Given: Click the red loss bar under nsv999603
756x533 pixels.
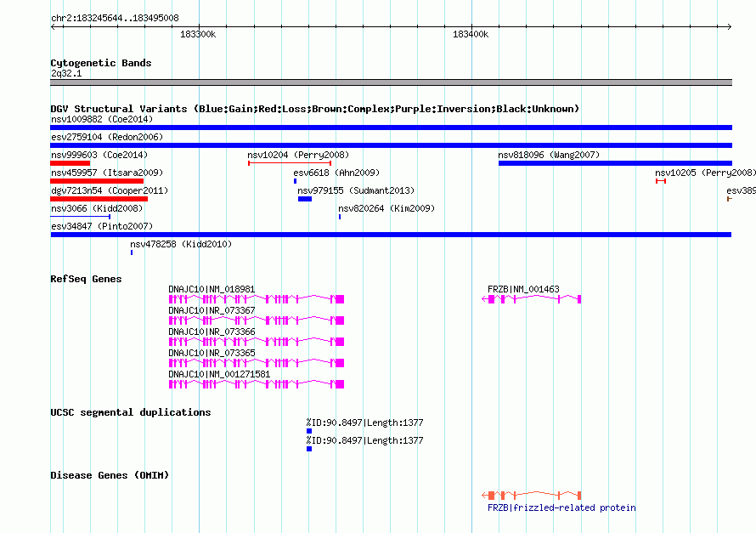Looking at the screenshot, I should point(70,163).
